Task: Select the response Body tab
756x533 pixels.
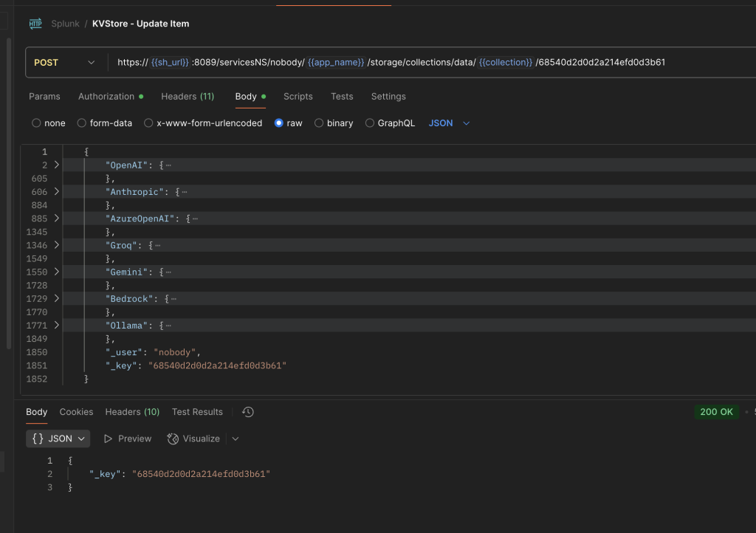Action: point(37,412)
